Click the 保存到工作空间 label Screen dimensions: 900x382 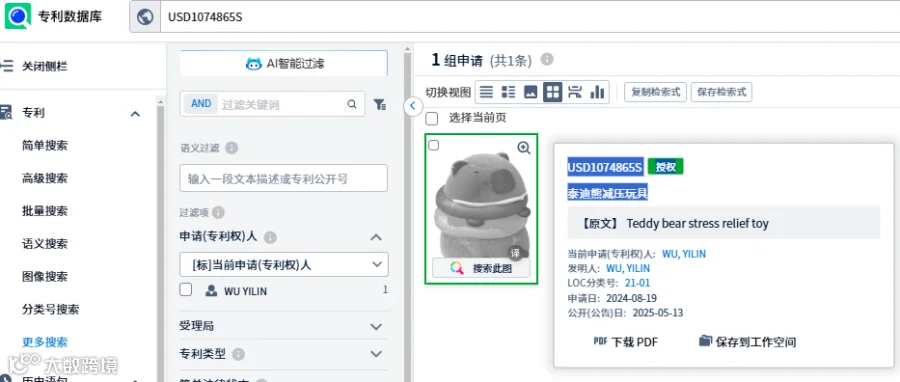[756, 342]
